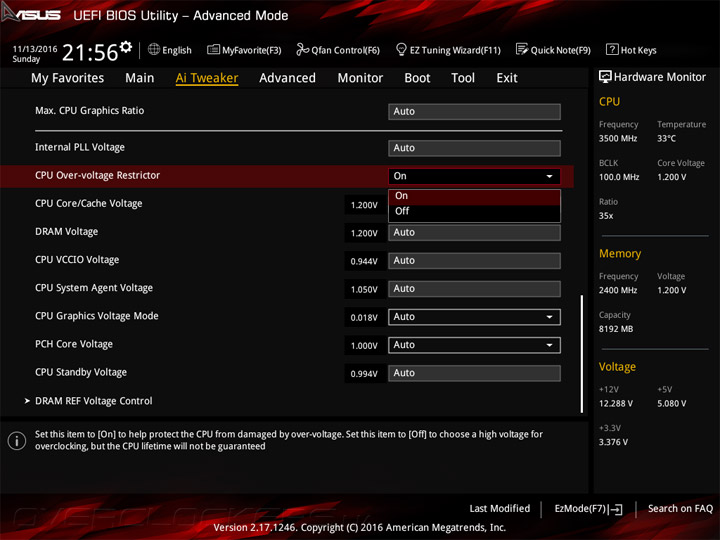This screenshot has width=720, height=540.
Task: Click the DRAM Voltage Auto field
Action: click(474, 233)
